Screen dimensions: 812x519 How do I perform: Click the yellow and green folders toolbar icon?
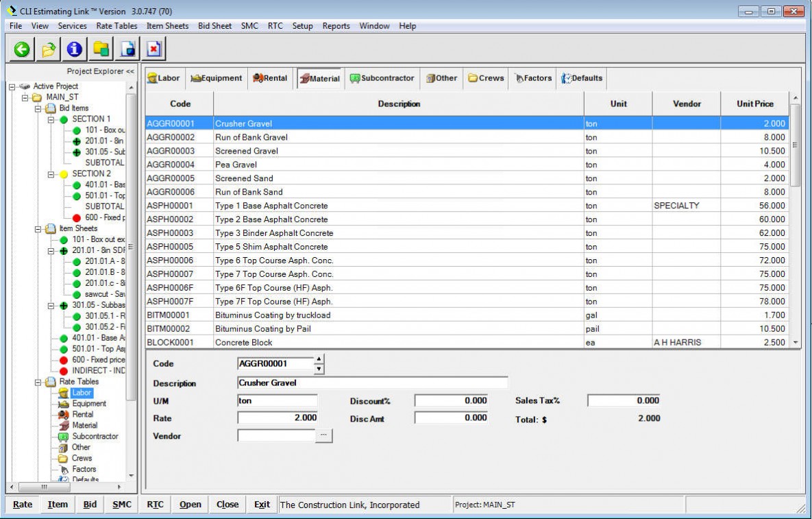101,50
